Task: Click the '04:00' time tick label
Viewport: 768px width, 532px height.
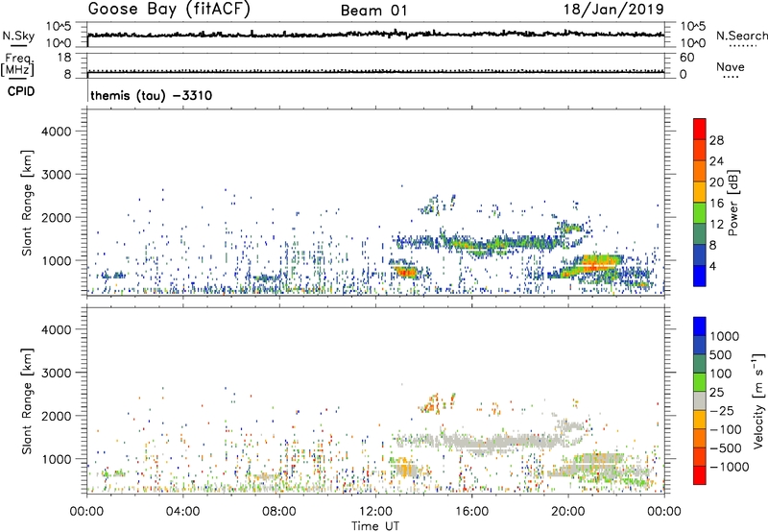Action: pos(182,512)
